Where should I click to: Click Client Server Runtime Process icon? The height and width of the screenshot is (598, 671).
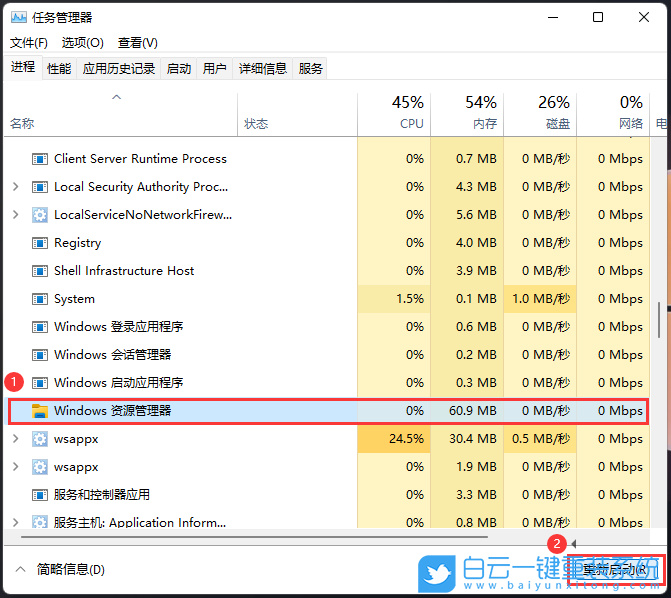pos(40,159)
